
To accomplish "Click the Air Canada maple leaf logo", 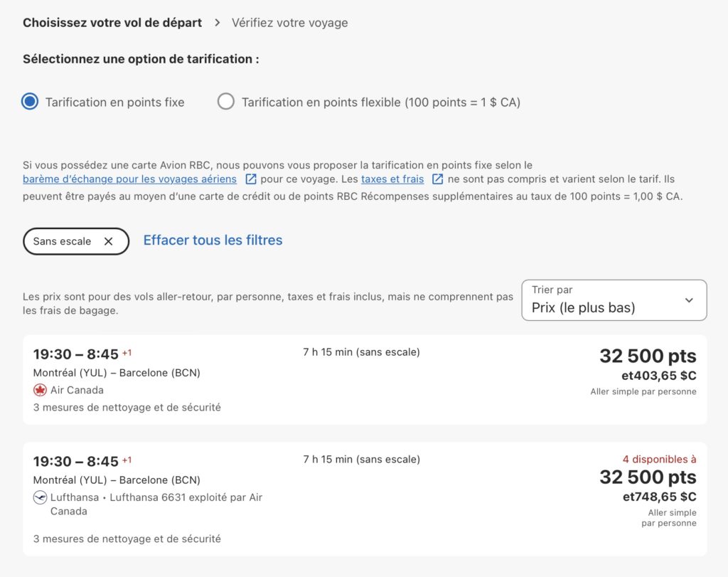I will 40,390.
